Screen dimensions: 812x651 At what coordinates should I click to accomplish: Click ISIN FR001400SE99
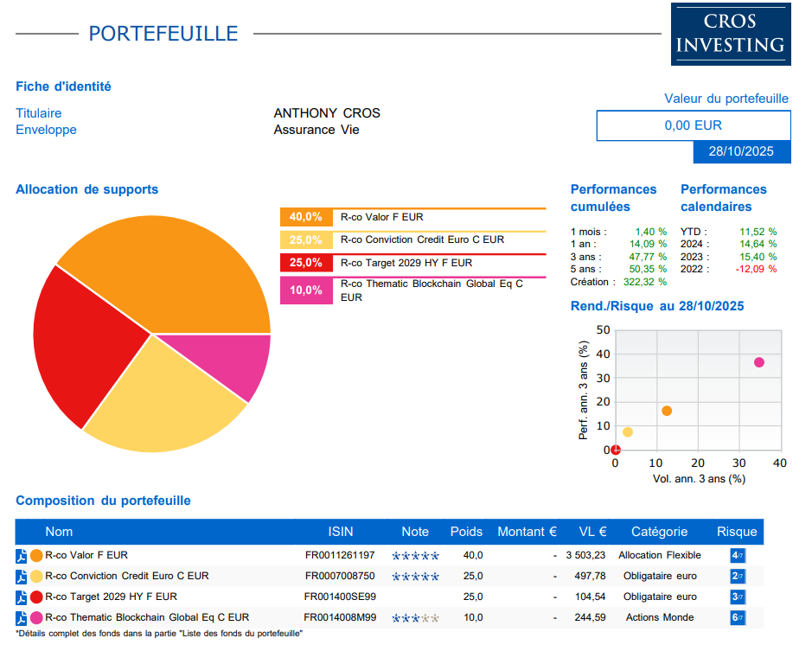pyautogui.click(x=340, y=597)
